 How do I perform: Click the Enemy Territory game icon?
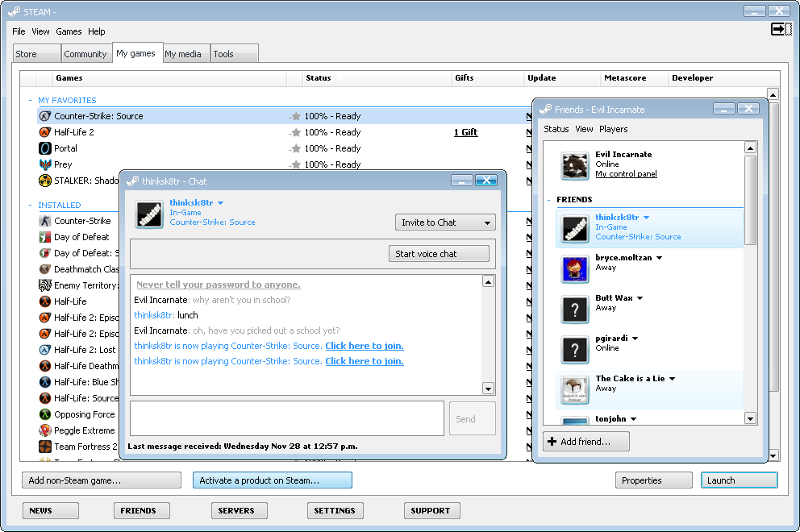coord(45,285)
